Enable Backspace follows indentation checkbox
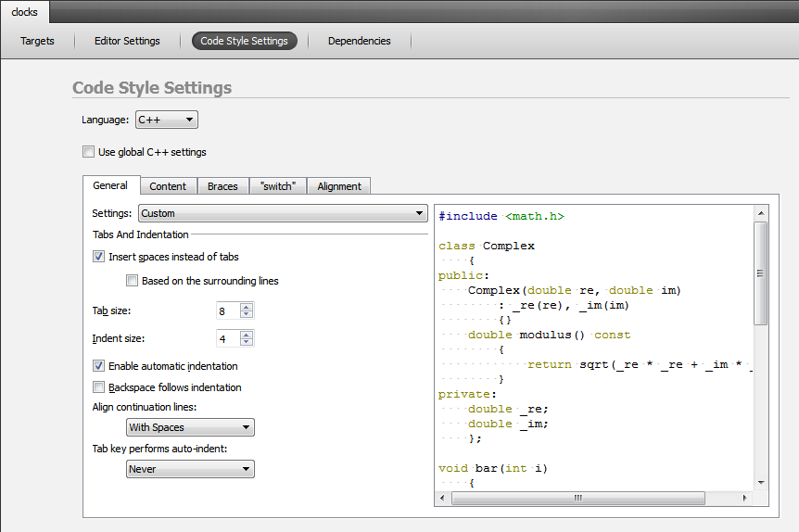 pos(99,387)
